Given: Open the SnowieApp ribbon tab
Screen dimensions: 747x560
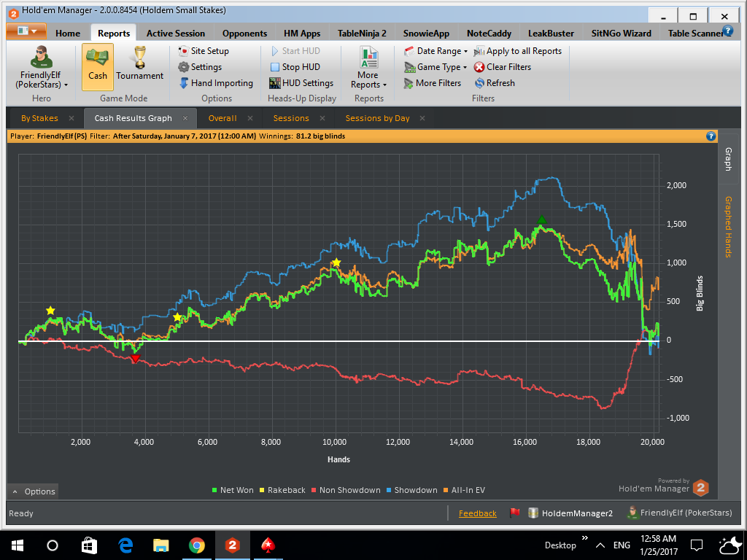Looking at the screenshot, I should 426,34.
